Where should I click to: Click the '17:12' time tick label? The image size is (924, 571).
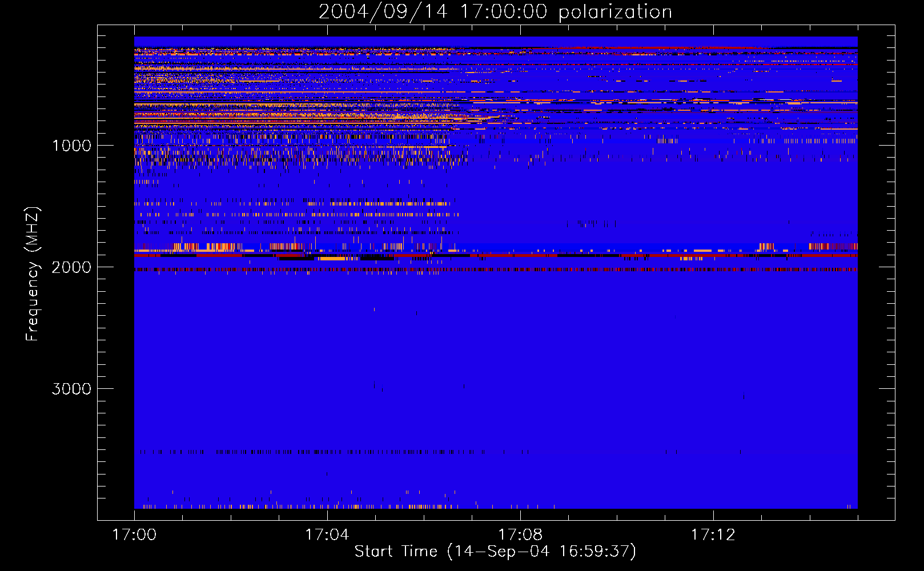[713, 535]
